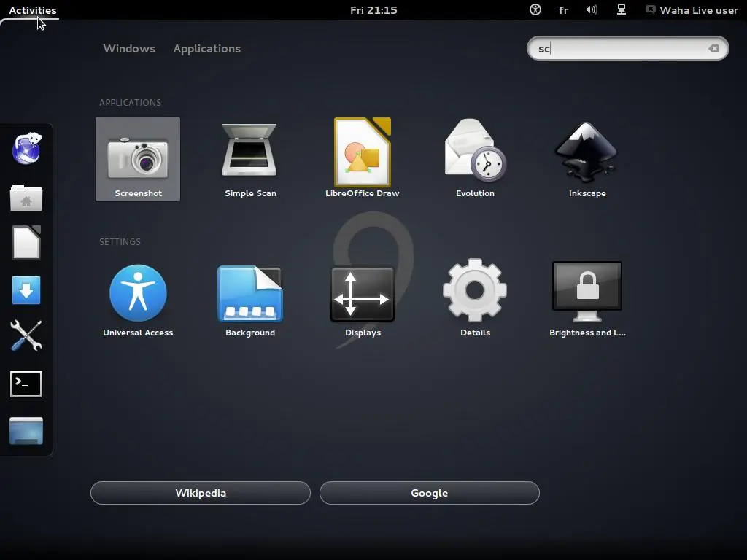
Task: Launch Terminal from the dash
Action: [26, 384]
